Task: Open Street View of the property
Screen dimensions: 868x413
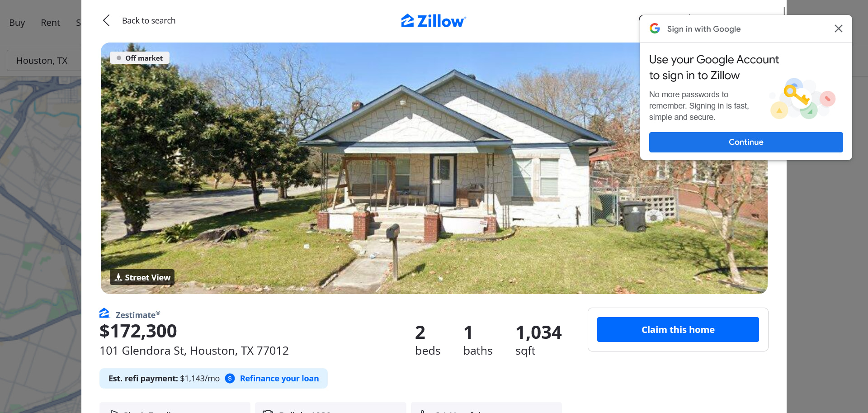Action: pos(142,277)
